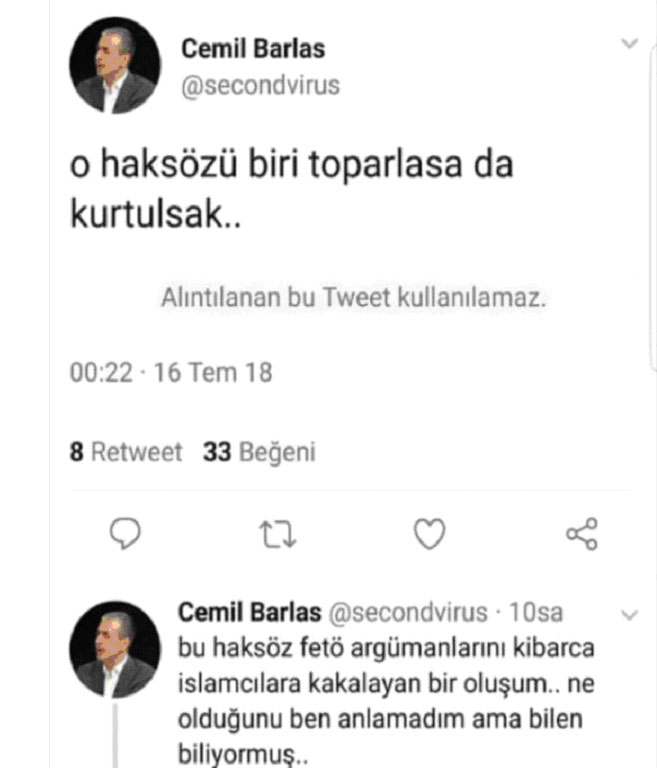Open the @secondvirus handle under the name
Image resolution: width=657 pixels, height=768 pixels.
260,85
